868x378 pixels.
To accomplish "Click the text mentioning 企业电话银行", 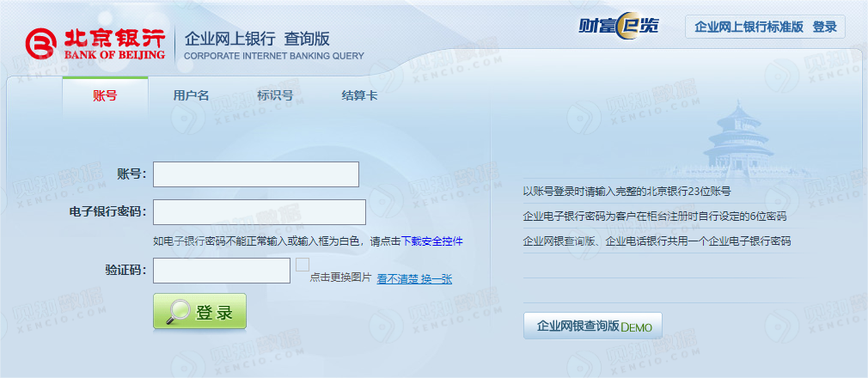I will pyautogui.click(x=657, y=241).
